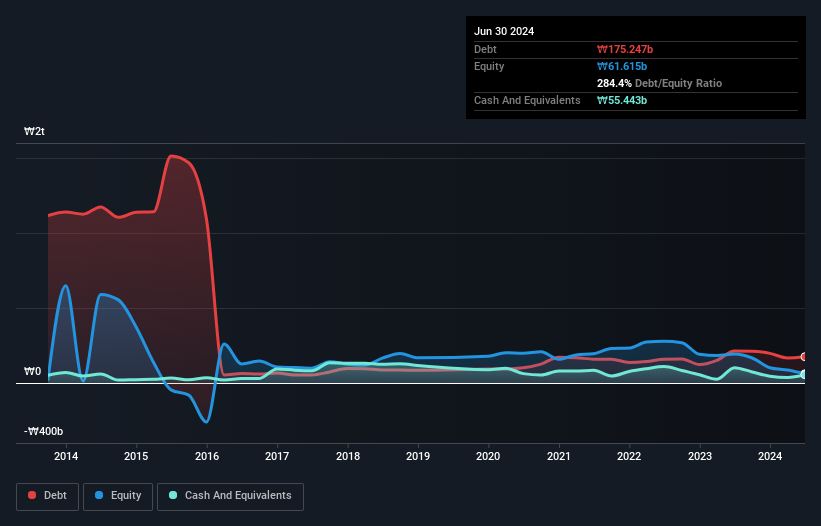The image size is (821, 526).
Task: Click the 2015 x-axis label
Action: [136, 456]
